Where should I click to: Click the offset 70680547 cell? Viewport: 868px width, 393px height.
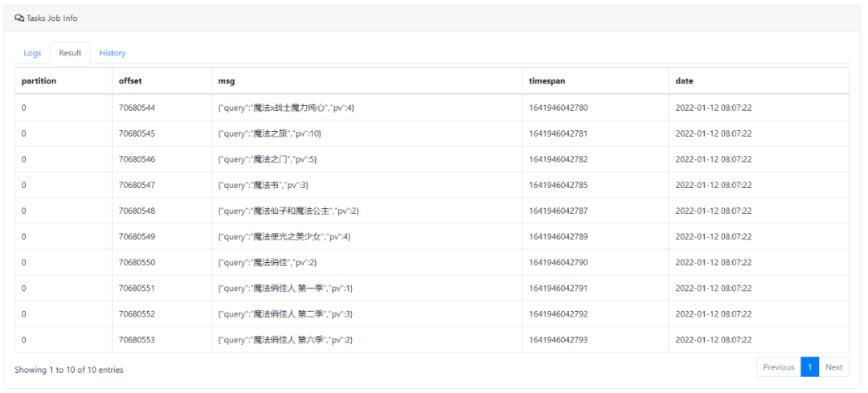pos(137,185)
